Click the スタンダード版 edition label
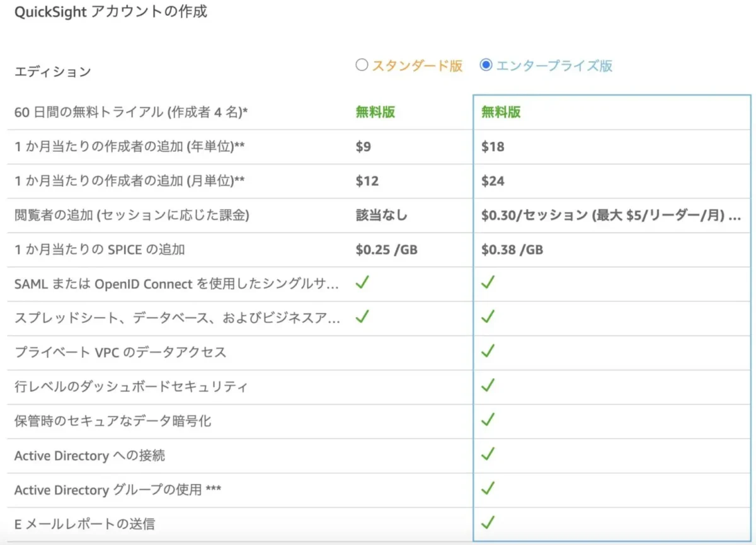The height and width of the screenshot is (545, 756). (417, 66)
